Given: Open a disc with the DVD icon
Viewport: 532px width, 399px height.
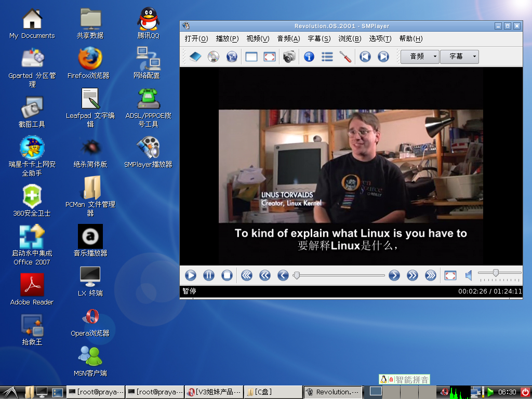Looking at the screenshot, I should coord(214,57).
